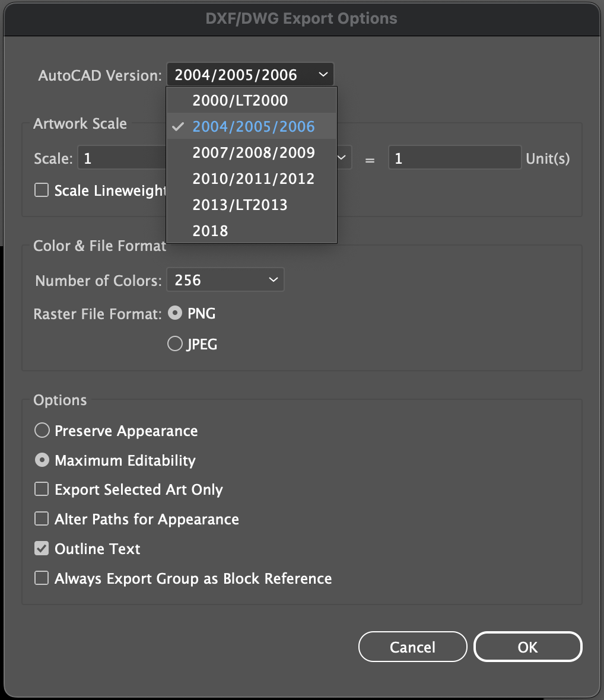Viewport: 604px width, 700px height.
Task: Confirm export with the OK button
Action: pyautogui.click(x=527, y=647)
